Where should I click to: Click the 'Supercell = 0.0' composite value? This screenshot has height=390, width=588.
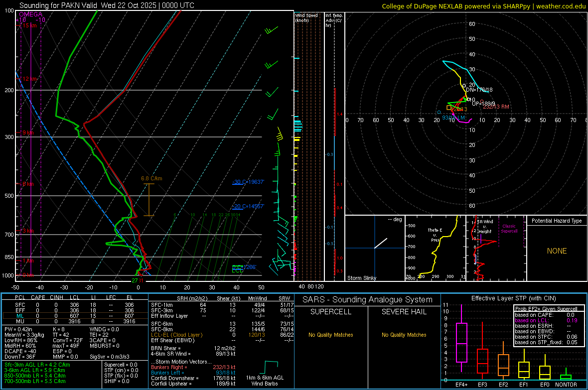(121, 365)
